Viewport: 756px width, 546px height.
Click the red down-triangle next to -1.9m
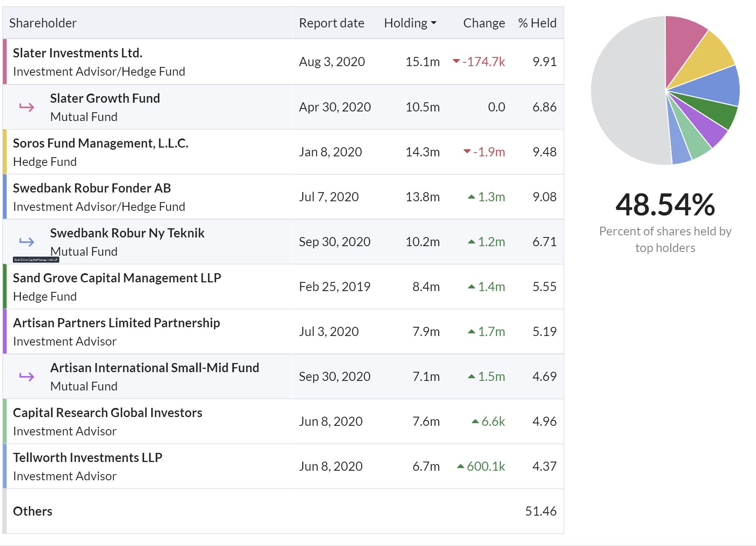pyautogui.click(x=467, y=151)
